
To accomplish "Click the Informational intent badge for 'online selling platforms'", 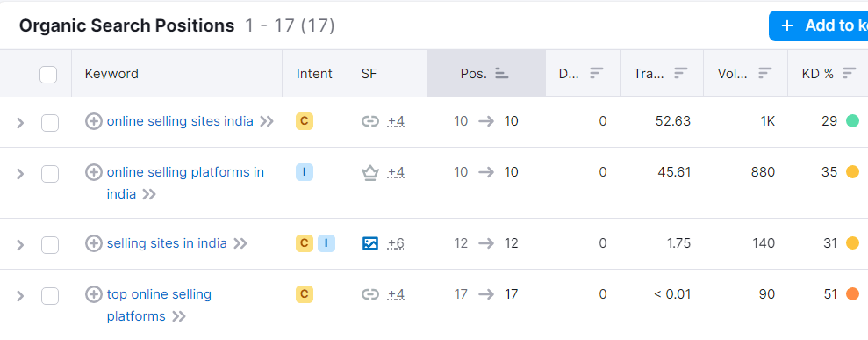I will click(x=305, y=172).
